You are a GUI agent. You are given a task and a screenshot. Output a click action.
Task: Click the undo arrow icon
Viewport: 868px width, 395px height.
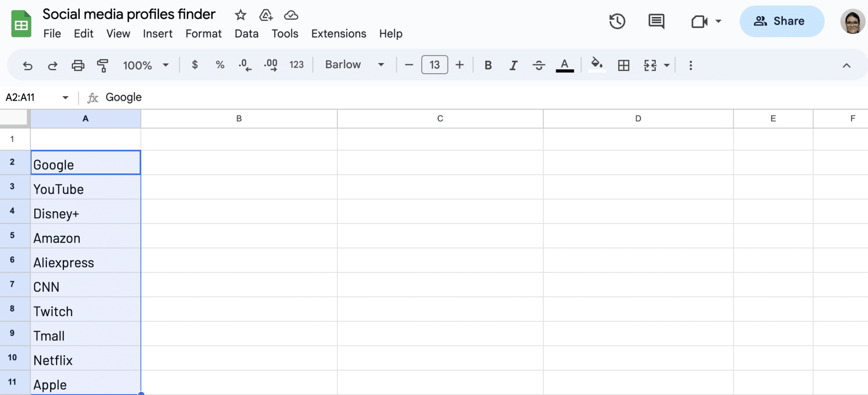[x=28, y=65]
